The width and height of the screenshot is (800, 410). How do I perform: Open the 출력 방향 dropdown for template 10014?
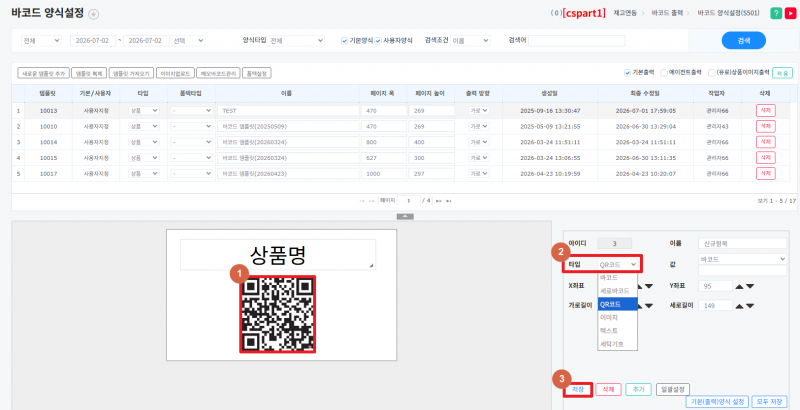(x=479, y=142)
